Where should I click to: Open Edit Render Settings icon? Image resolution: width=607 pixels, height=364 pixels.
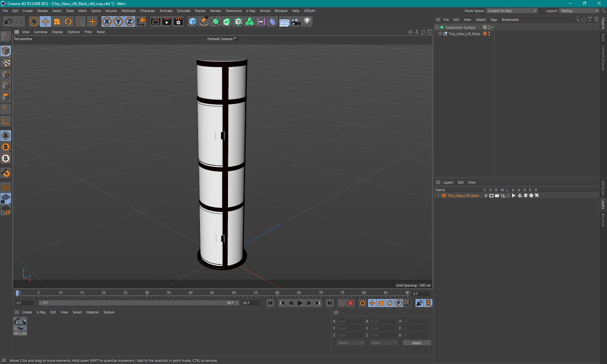[179, 21]
